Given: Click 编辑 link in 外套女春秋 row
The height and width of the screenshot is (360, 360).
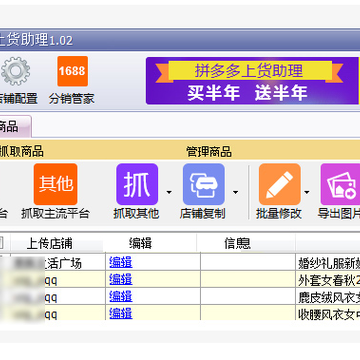Looking at the screenshot, I should point(121,279).
